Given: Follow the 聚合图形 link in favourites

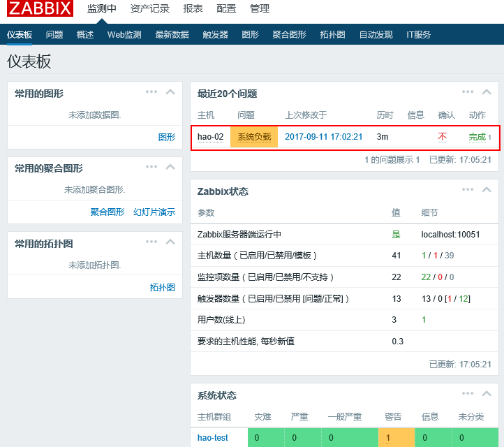Looking at the screenshot, I should coord(108,212).
